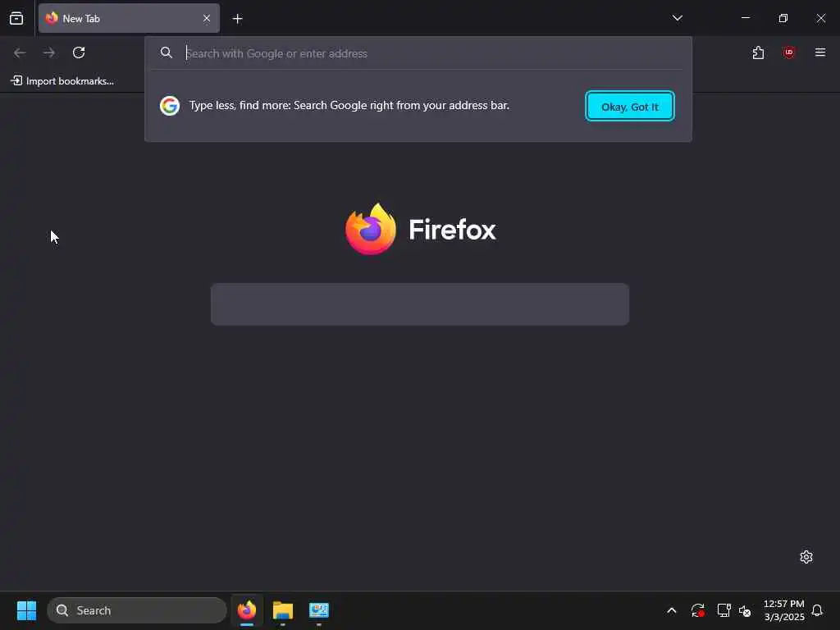The width and height of the screenshot is (840, 630).
Task: Go forward one page with arrow
Action: tap(49, 52)
